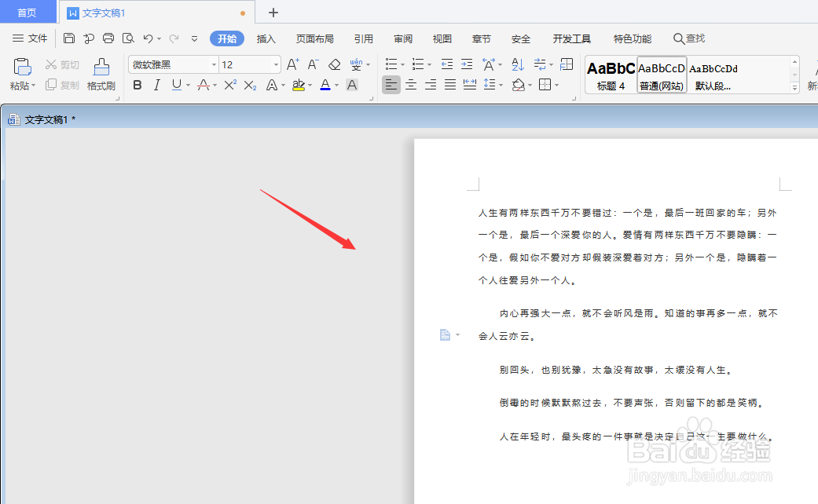
Task: Toggle character shading A button
Action: (x=352, y=85)
